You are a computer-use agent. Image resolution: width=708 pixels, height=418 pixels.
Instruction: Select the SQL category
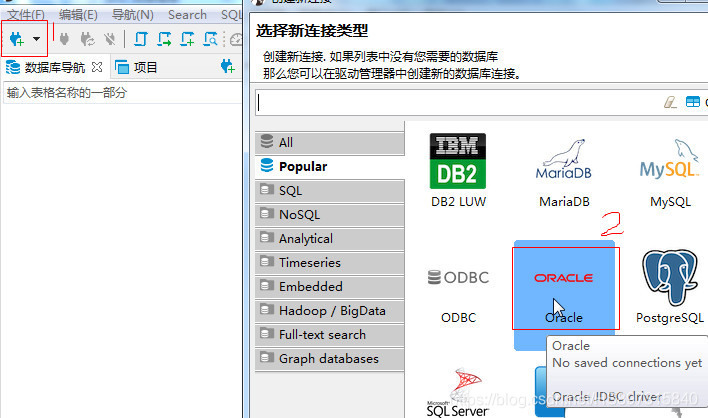(x=330, y=190)
